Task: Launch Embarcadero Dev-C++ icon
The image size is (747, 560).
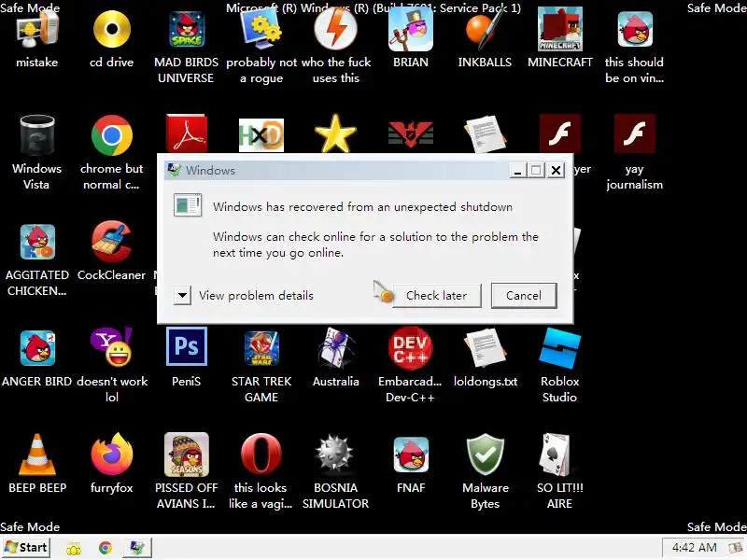Action: [x=411, y=347]
